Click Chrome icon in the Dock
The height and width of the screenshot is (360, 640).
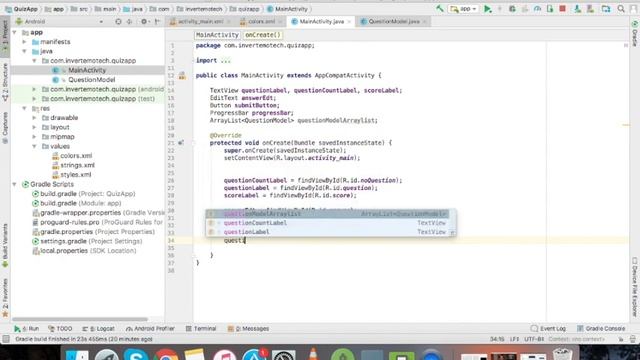pyautogui.click(x=166, y=355)
